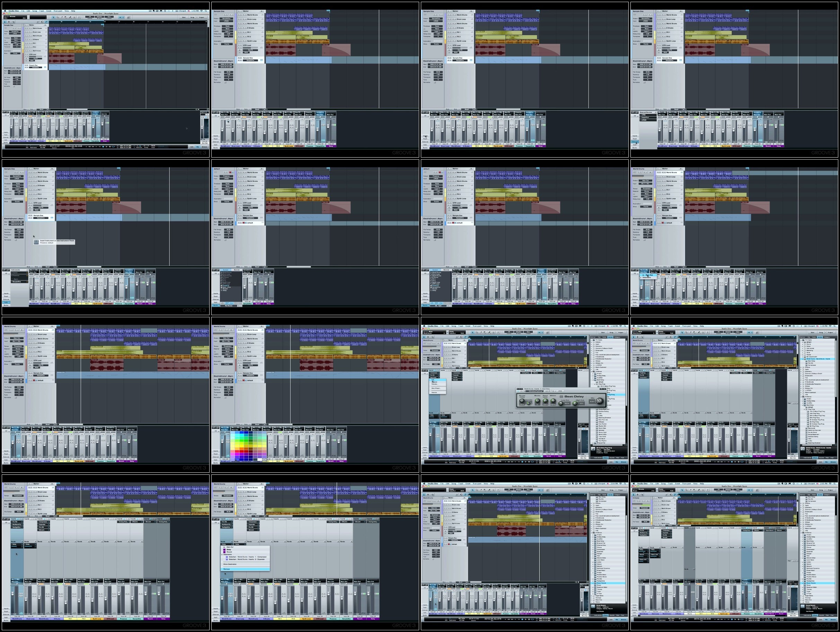Click the Beat Delay plugin power icon
The height and width of the screenshot is (632, 840).
point(518,391)
